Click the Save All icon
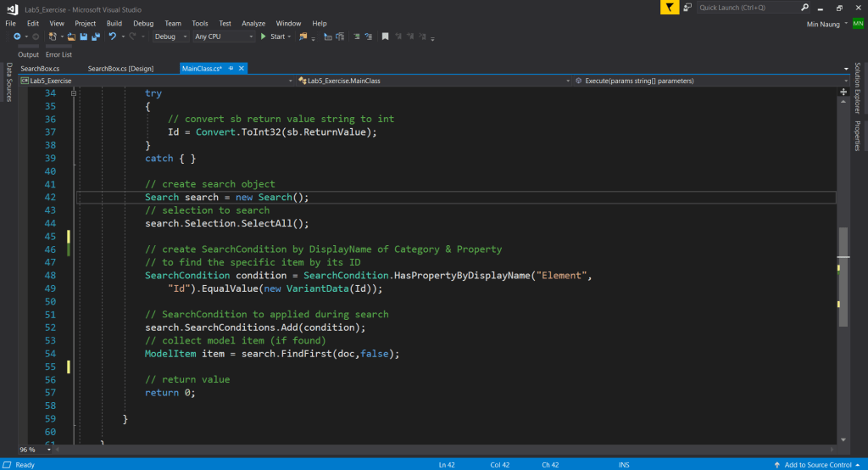Viewport: 868px width, 470px height. pyautogui.click(x=94, y=37)
